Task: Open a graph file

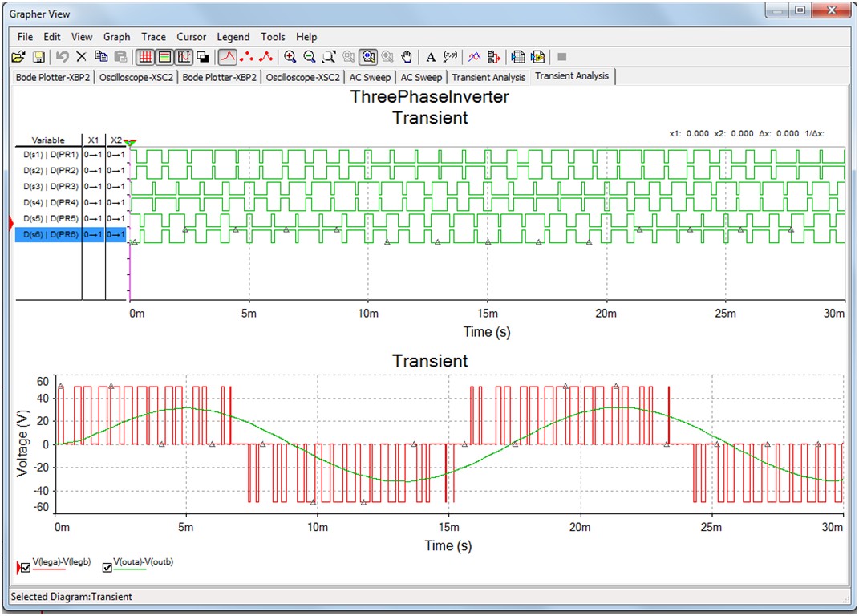Action: tap(19, 56)
